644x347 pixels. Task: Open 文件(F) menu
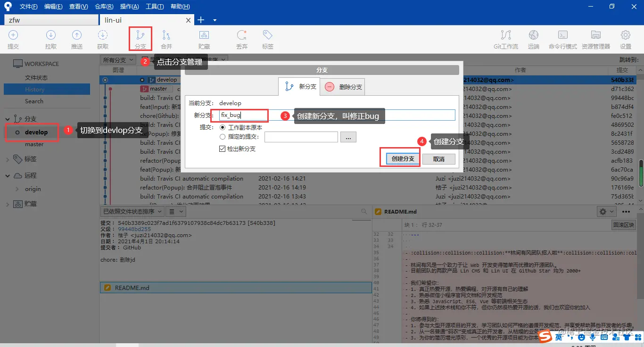click(x=29, y=7)
